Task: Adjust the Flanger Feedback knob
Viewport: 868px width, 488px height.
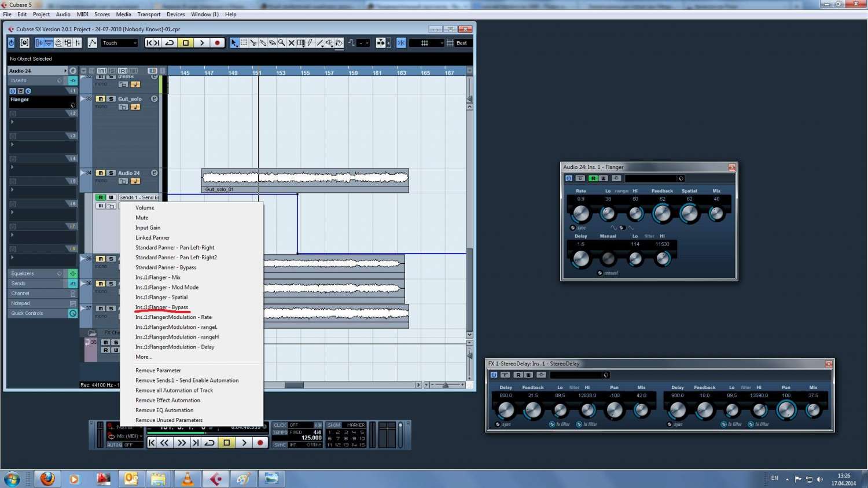Action: (x=661, y=214)
